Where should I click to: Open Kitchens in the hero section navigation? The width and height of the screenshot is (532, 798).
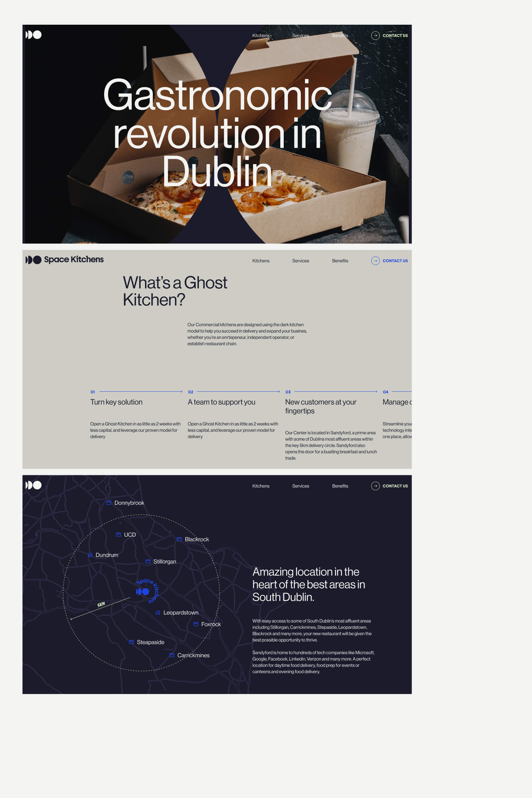pyautogui.click(x=261, y=35)
